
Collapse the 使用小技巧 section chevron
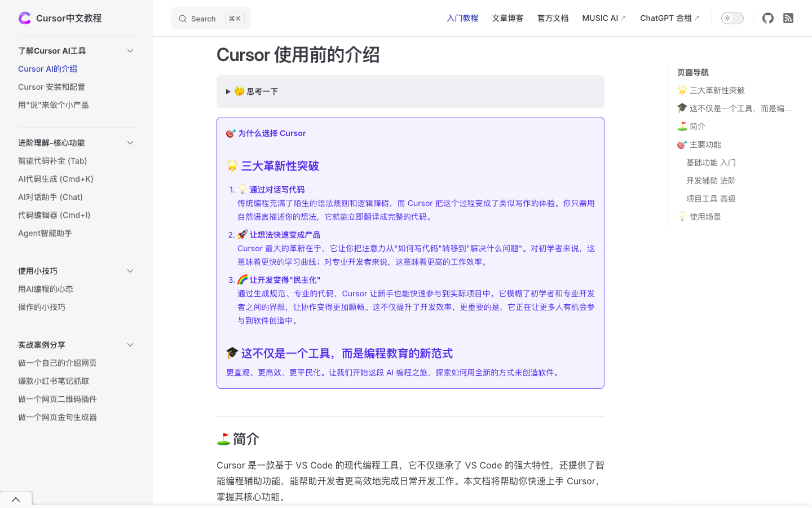click(x=130, y=271)
